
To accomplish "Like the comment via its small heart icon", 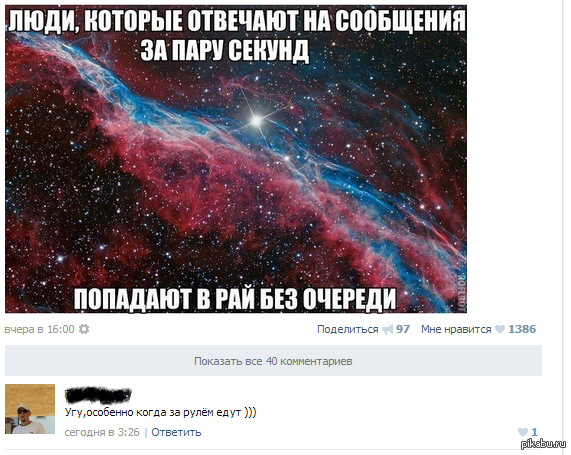I will point(523,432).
